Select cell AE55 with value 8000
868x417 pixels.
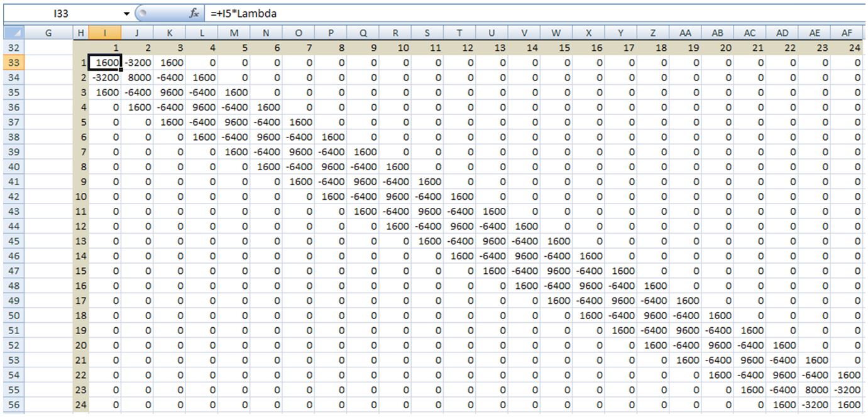click(x=815, y=391)
